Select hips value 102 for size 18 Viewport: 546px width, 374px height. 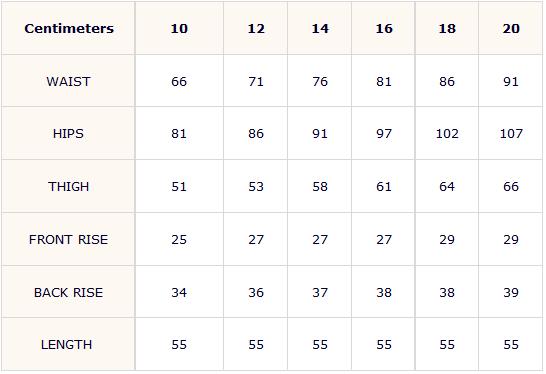[x=447, y=134]
